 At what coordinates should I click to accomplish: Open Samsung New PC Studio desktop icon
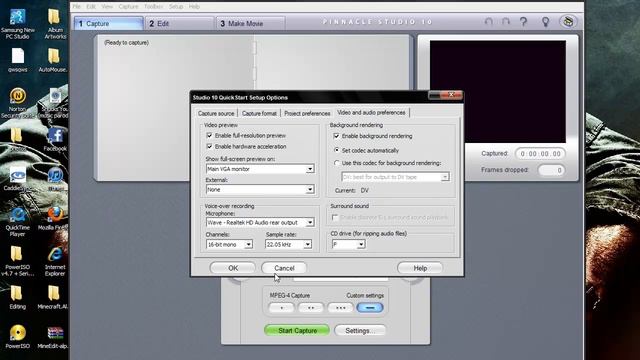coord(18,24)
